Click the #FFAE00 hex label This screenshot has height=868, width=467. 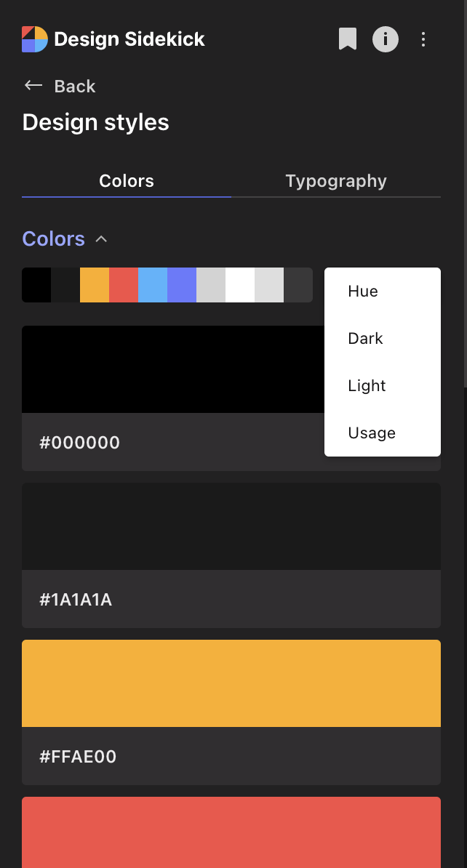pyautogui.click(x=78, y=757)
